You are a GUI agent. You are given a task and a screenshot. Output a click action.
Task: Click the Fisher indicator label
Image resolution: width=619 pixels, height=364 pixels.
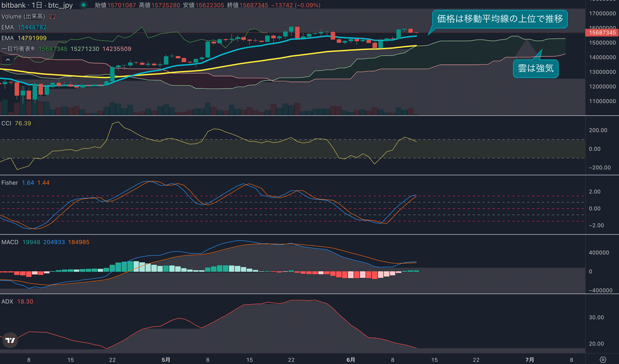[10, 183]
